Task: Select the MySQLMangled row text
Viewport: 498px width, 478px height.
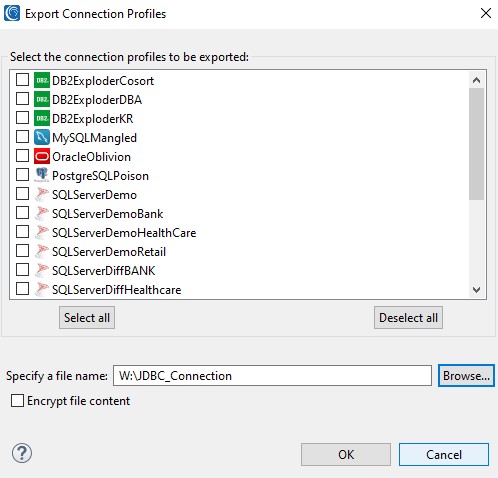Action: point(94,138)
